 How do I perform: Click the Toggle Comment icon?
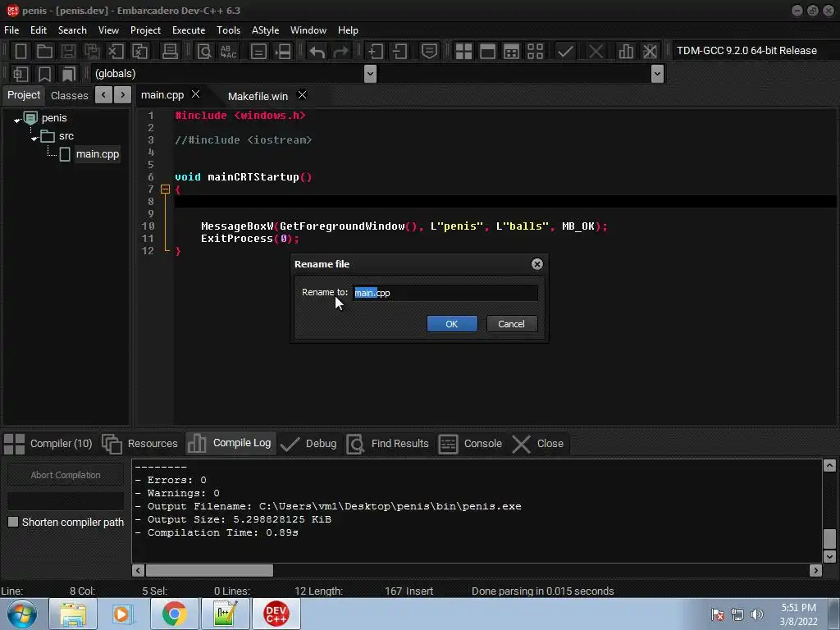pyautogui.click(x=429, y=51)
